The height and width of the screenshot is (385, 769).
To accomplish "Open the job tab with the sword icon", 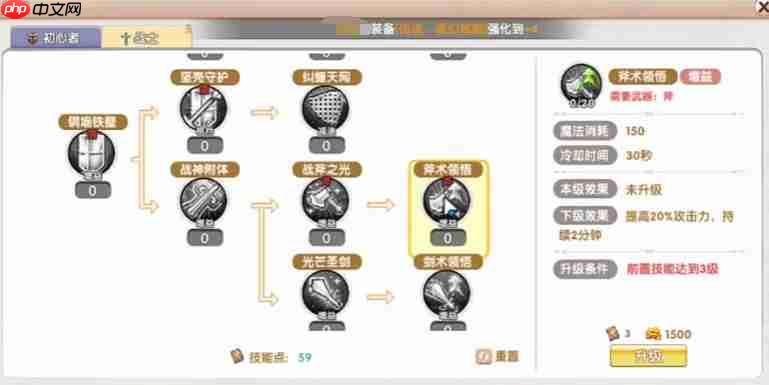I will point(146,38).
